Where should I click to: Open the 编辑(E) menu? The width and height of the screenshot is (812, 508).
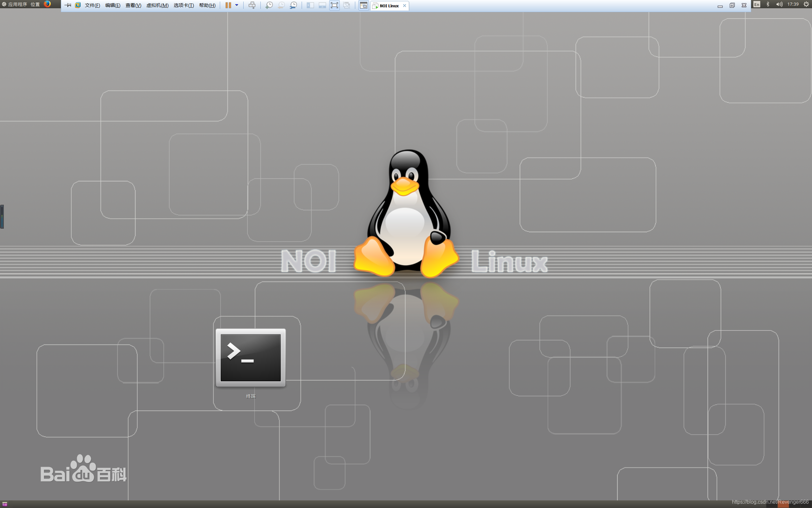(x=113, y=5)
